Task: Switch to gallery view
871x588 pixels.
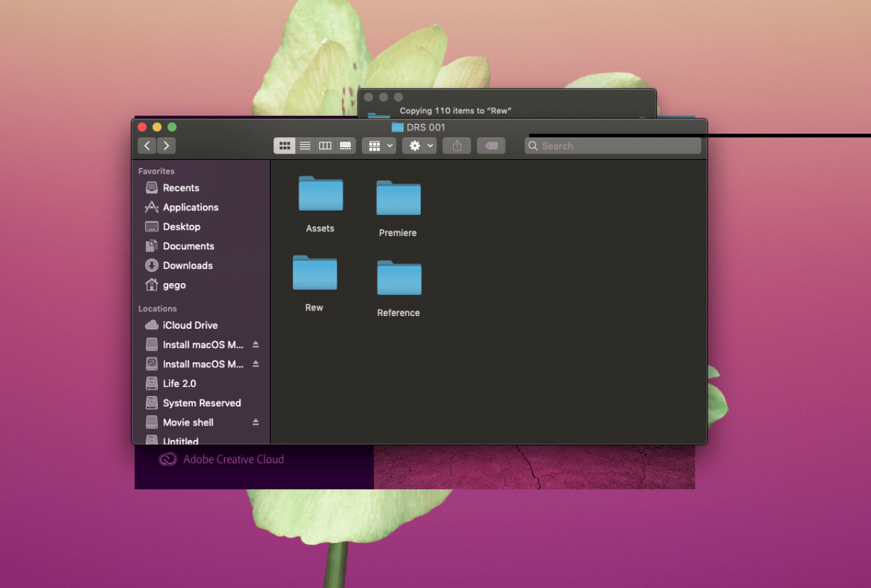Action: (345, 146)
